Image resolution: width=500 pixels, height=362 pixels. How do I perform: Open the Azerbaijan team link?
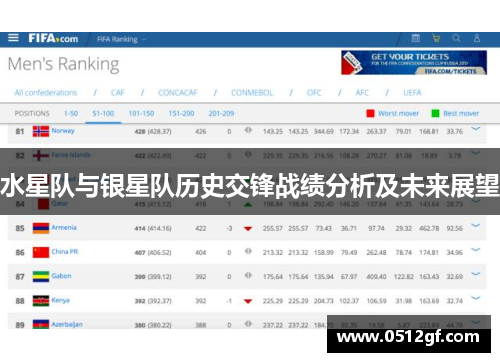pos(67,324)
